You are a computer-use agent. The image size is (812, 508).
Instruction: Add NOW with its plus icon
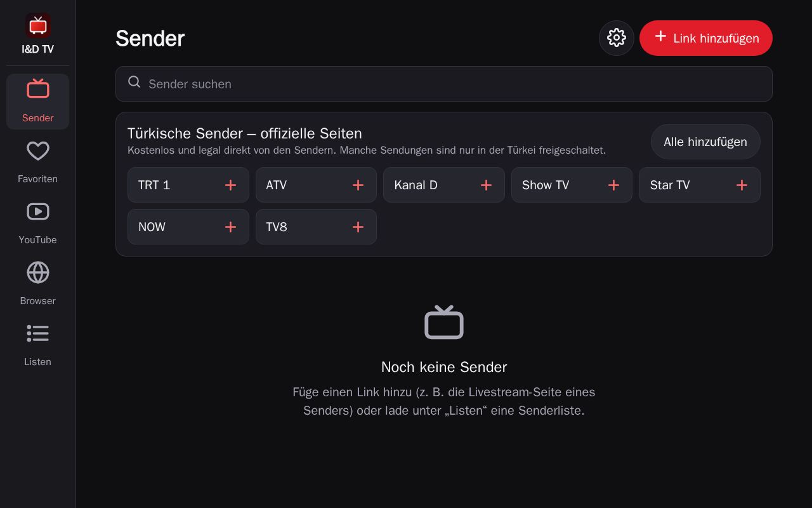[230, 227]
